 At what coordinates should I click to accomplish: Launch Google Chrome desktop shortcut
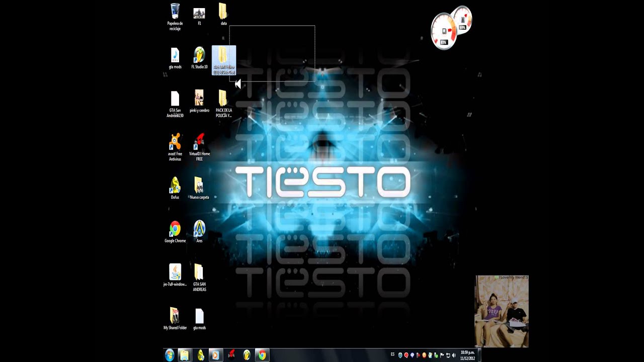(175, 232)
